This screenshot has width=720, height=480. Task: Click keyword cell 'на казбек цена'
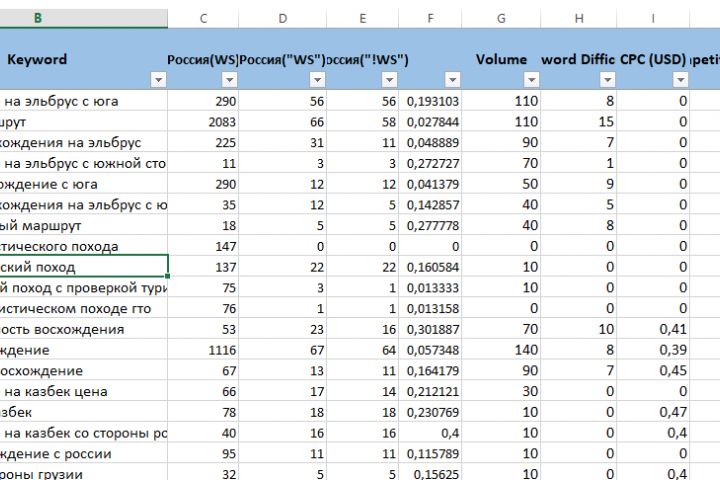click(x=84, y=391)
